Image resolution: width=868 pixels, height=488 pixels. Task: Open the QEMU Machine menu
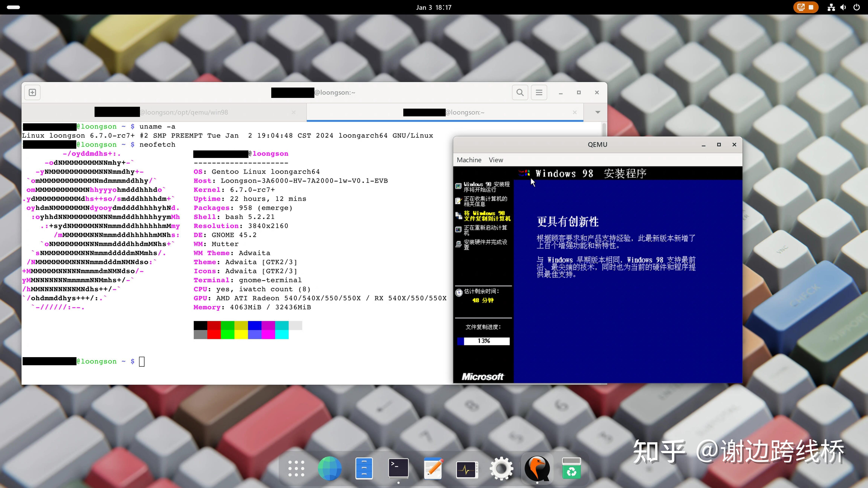pyautogui.click(x=469, y=160)
